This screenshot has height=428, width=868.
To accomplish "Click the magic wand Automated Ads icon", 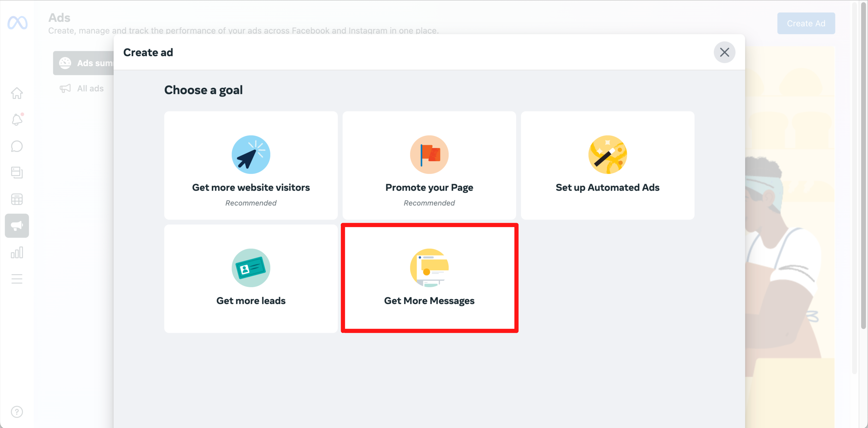I will click(x=607, y=155).
